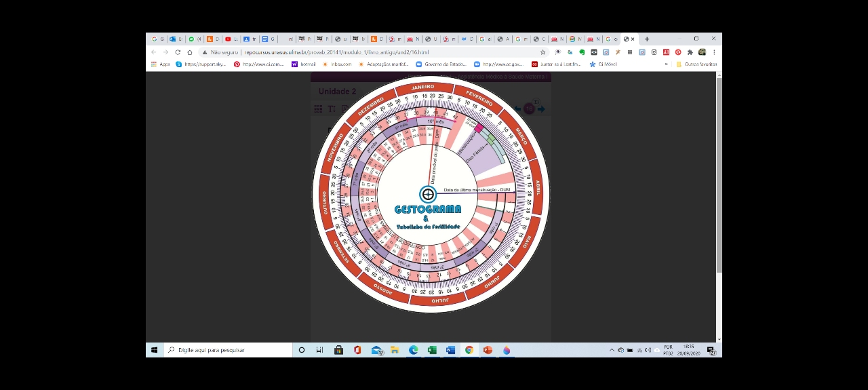Click the OUTUBRO month label

click(x=325, y=203)
